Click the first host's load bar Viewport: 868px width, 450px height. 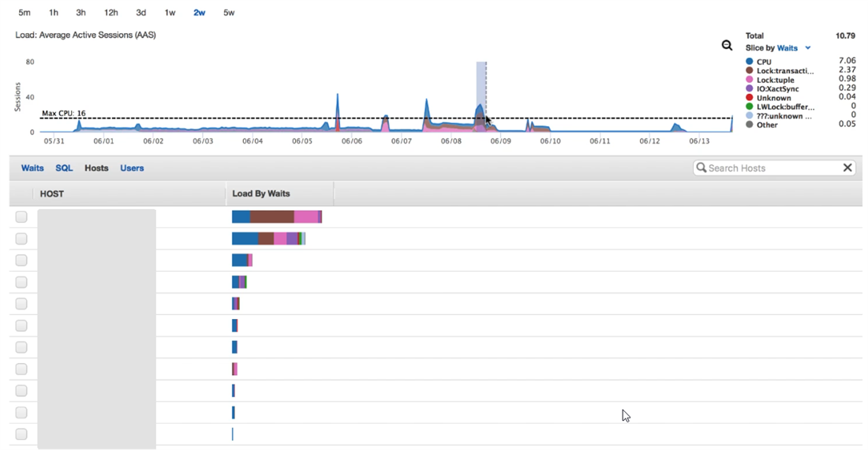click(x=277, y=216)
